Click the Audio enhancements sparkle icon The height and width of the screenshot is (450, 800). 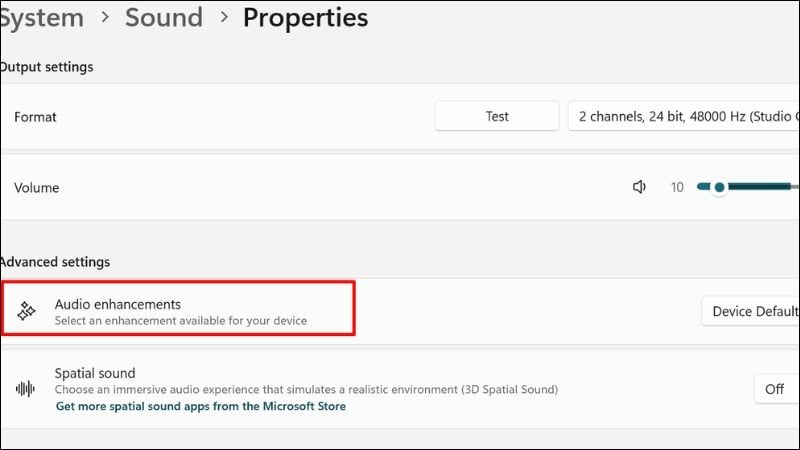pyautogui.click(x=26, y=311)
